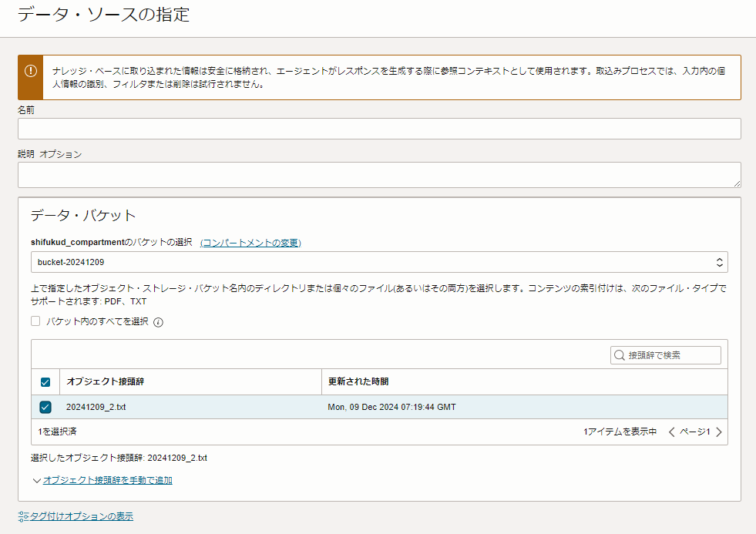Uncheck the 20241209_2.txt row checkbox
756x534 pixels.
pos(45,407)
